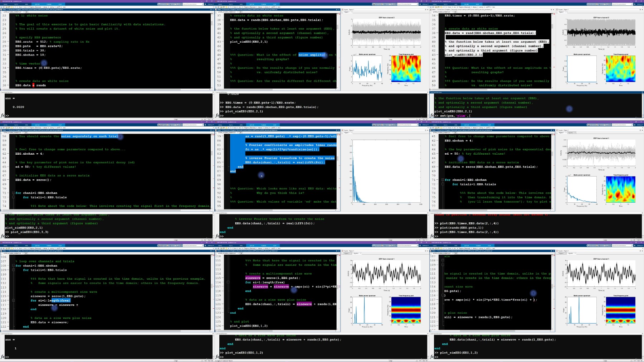Viewport: 644px width, 362px height.
Task: Close file tab in window starting line 79
Action: pos(238,132)
